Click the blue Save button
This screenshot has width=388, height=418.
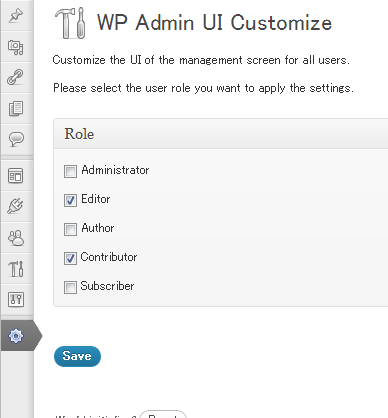click(x=77, y=356)
